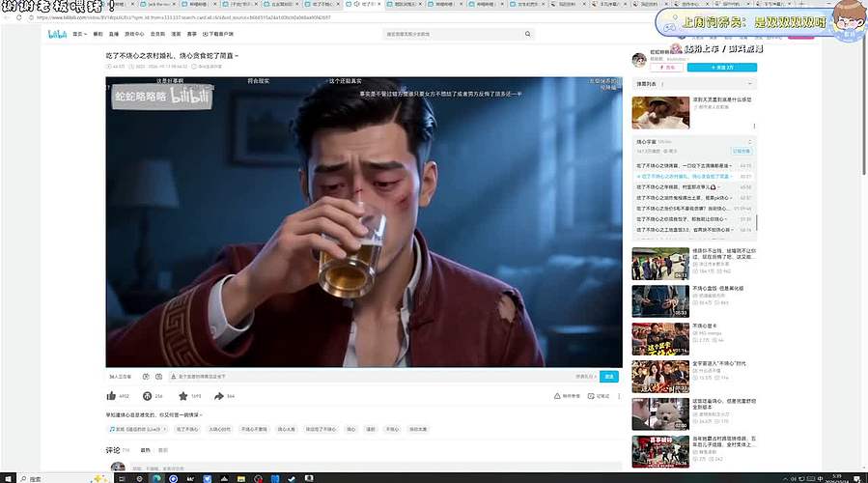Open the Windows Start menu

pos(8,478)
